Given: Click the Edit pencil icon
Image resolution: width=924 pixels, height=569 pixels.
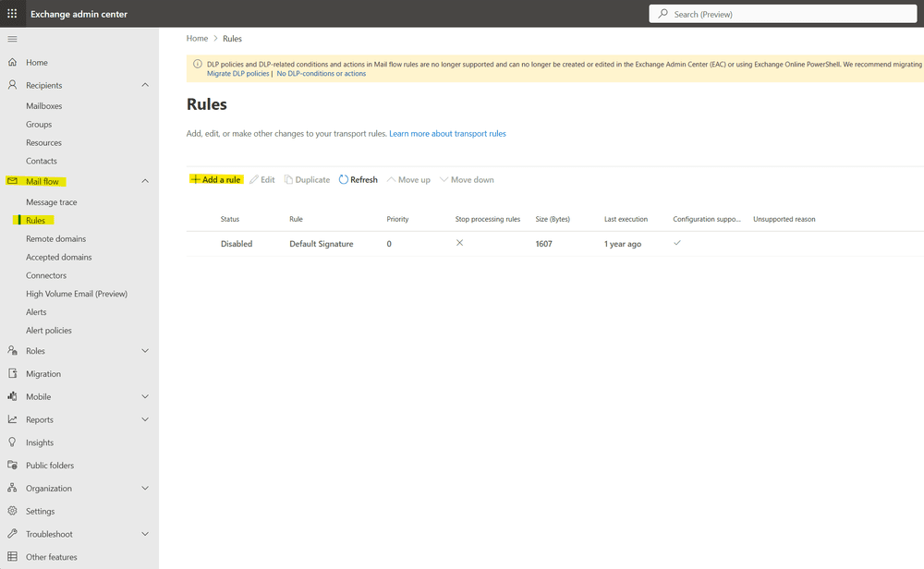Looking at the screenshot, I should click(254, 179).
